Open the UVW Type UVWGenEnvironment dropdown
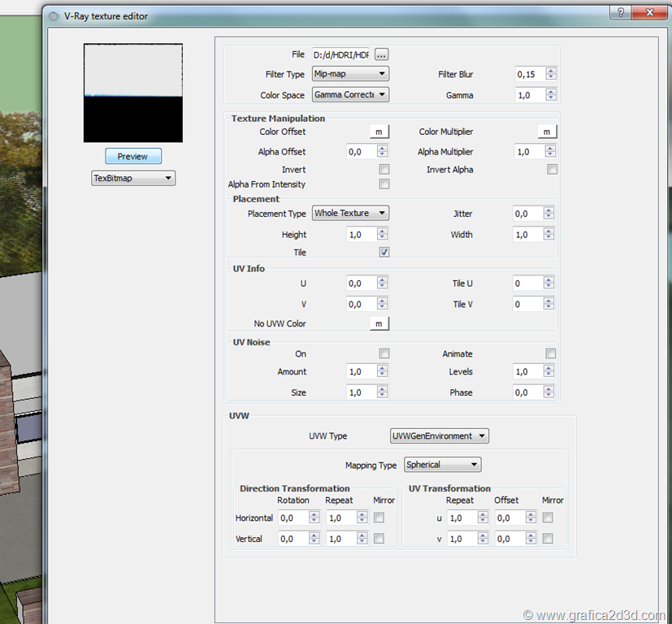The width and height of the screenshot is (672, 624). pyautogui.click(x=439, y=436)
